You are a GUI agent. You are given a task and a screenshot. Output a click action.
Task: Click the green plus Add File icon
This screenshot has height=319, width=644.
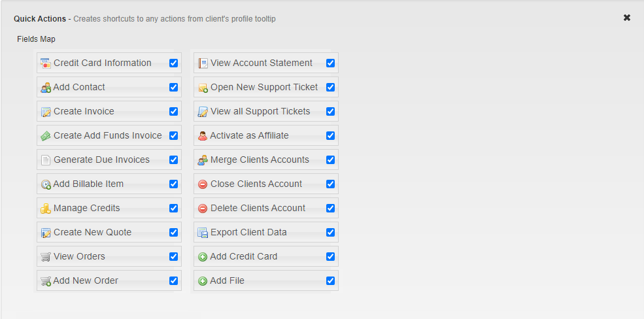tap(203, 281)
